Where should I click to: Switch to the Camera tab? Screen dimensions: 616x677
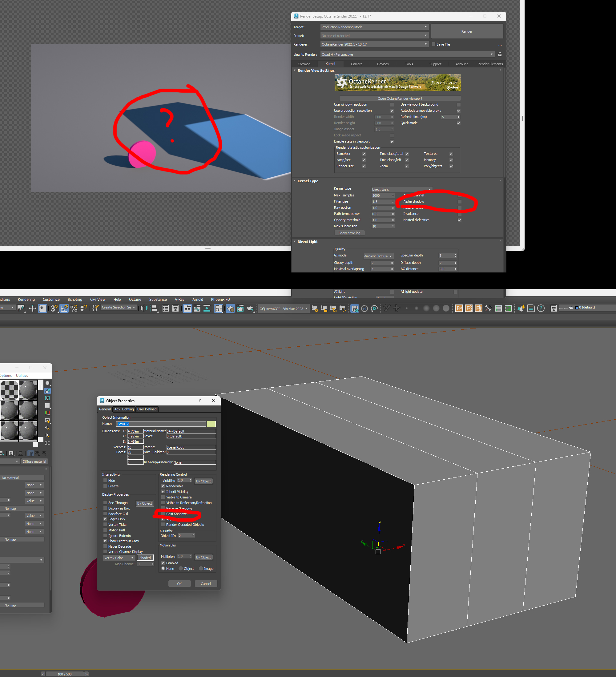(x=356, y=64)
